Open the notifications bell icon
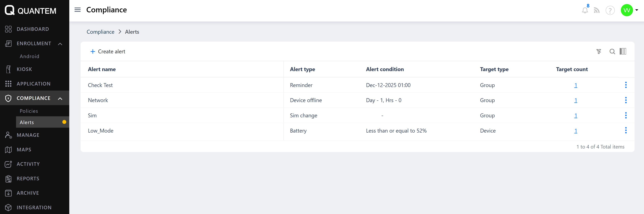644x214 pixels. (585, 10)
